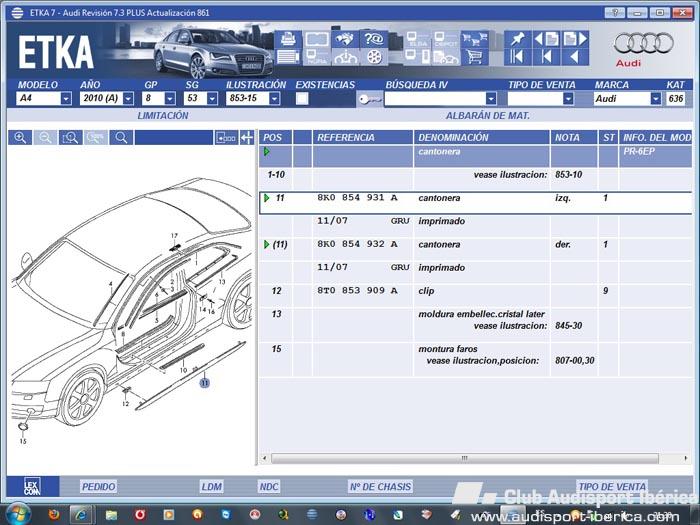Image resolution: width=700 pixels, height=525 pixels.
Task: Click the question mark help icon
Action: [x=373, y=39]
